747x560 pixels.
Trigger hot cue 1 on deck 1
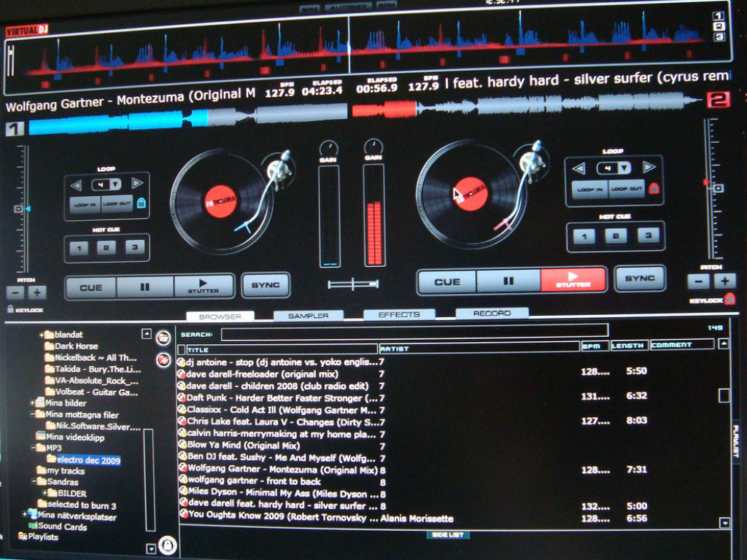[x=79, y=248]
